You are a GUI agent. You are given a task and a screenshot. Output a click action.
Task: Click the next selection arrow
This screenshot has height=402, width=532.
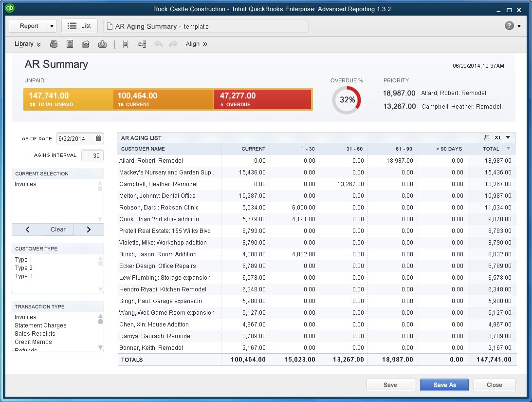(89, 230)
